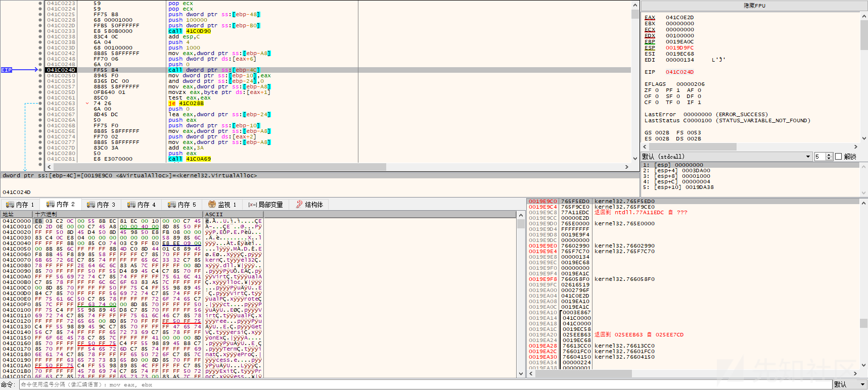
Task: Click the 隐藏FPU button above registers
Action: click(754, 6)
